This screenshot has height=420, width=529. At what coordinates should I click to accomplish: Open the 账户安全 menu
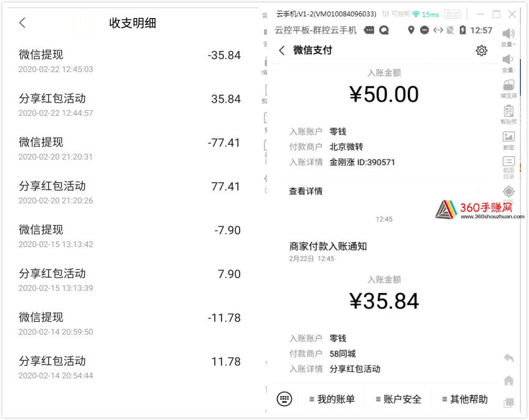399,399
